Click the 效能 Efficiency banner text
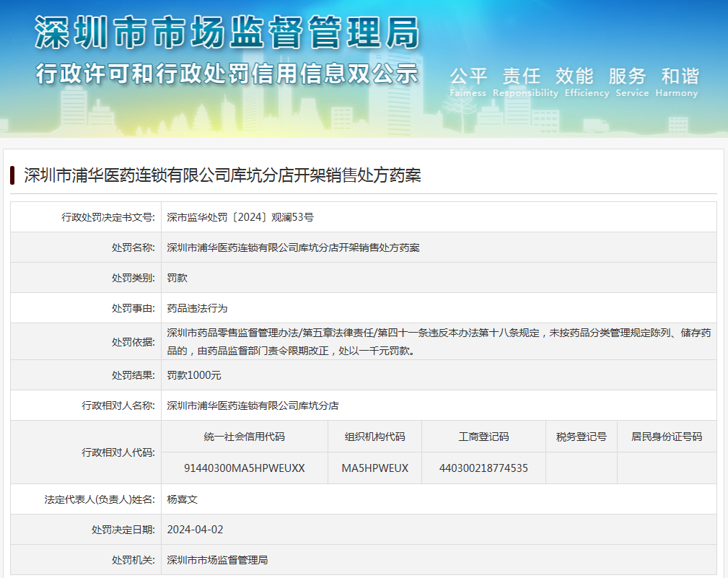Image resolution: width=728 pixels, height=578 pixels. [587, 82]
